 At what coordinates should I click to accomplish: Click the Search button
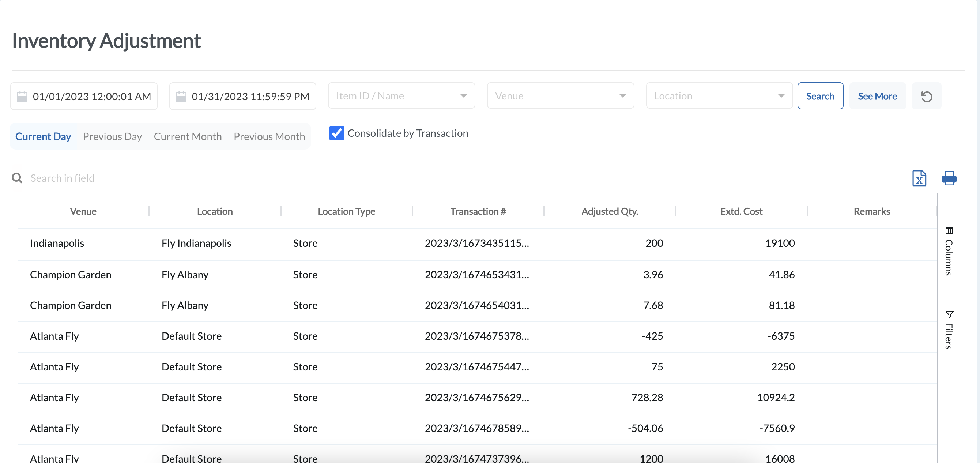(820, 96)
